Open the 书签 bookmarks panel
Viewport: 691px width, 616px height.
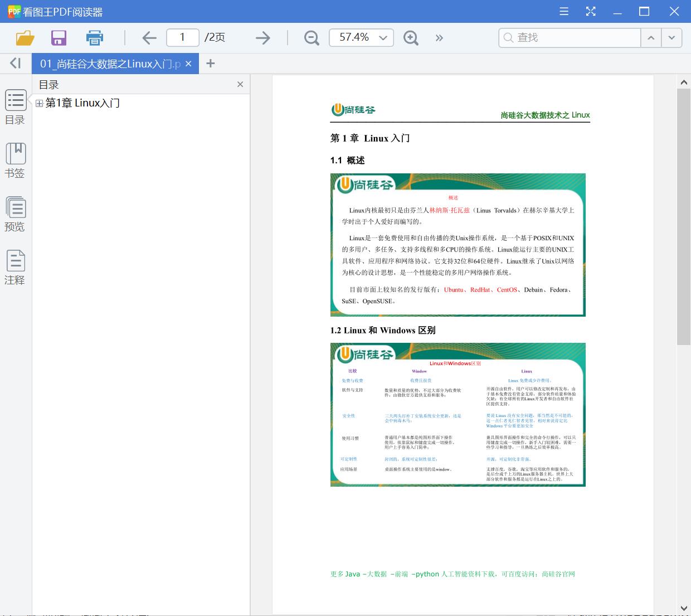pyautogui.click(x=16, y=161)
